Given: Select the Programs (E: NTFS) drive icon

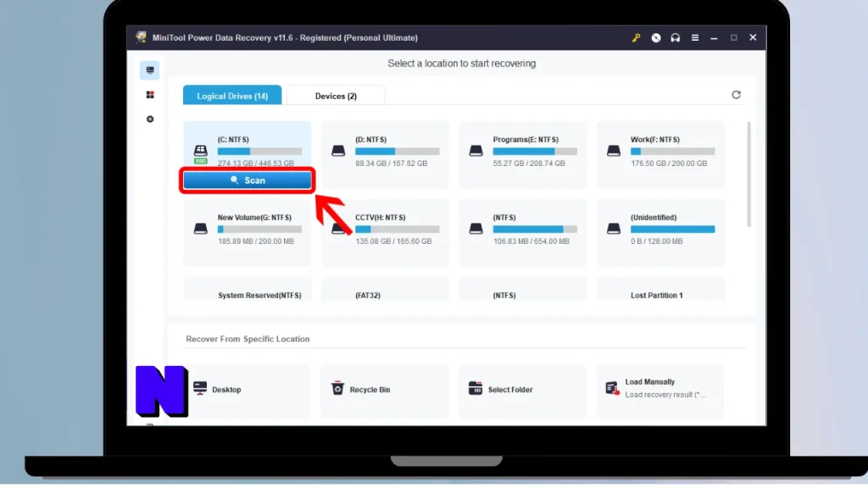Looking at the screenshot, I should pyautogui.click(x=476, y=151).
